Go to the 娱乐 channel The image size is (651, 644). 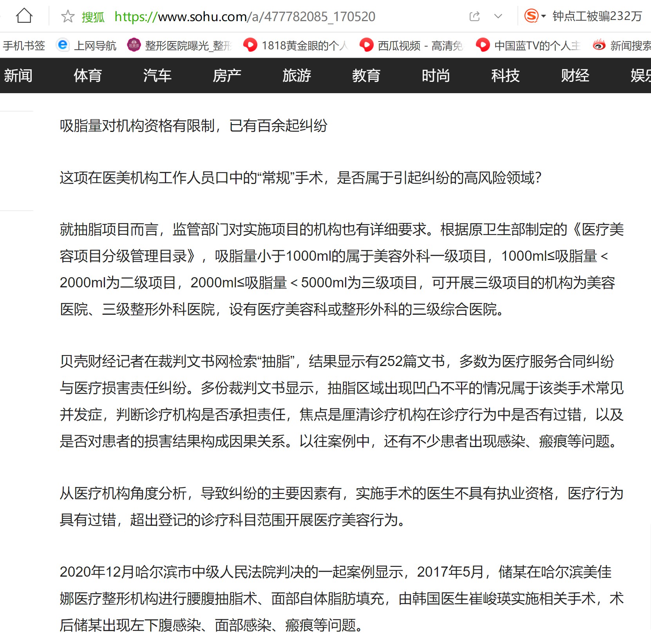pos(640,76)
